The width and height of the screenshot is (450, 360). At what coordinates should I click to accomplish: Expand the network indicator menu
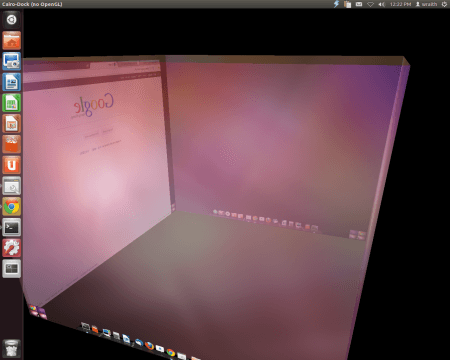click(370, 4)
